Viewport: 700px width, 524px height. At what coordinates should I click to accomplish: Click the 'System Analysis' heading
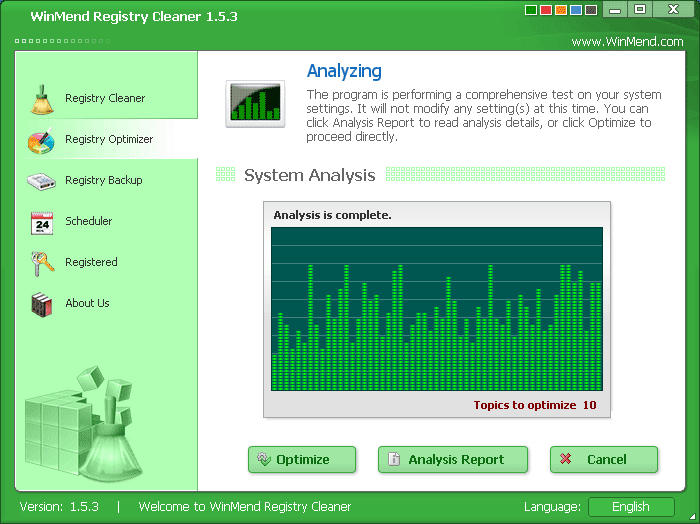coord(309,175)
